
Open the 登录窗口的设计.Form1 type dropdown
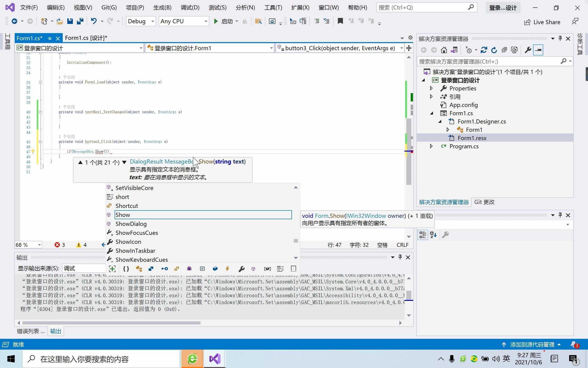coord(210,48)
